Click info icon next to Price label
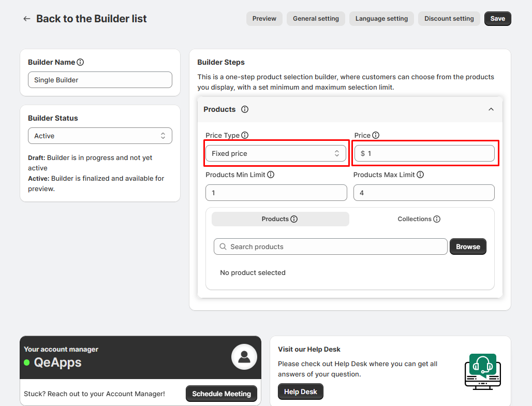 [x=376, y=135]
